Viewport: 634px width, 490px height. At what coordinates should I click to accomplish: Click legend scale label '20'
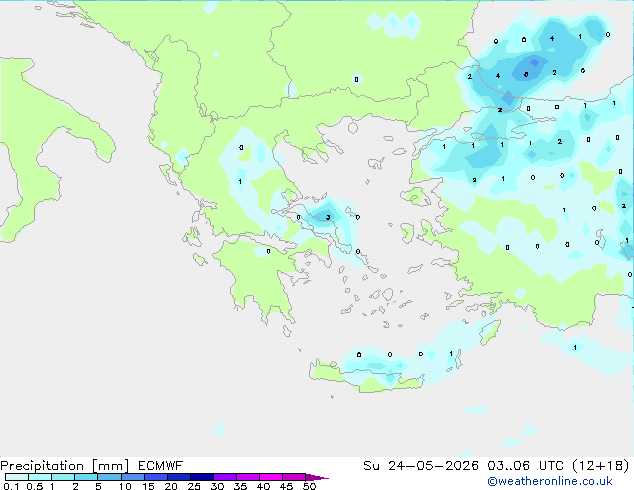171,486
